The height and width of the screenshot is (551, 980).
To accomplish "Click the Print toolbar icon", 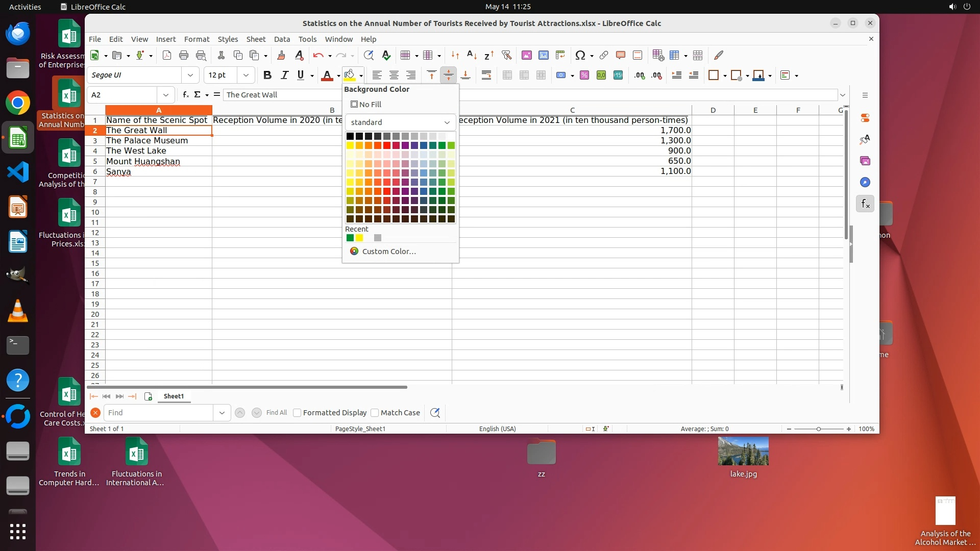I will pyautogui.click(x=184, y=55).
